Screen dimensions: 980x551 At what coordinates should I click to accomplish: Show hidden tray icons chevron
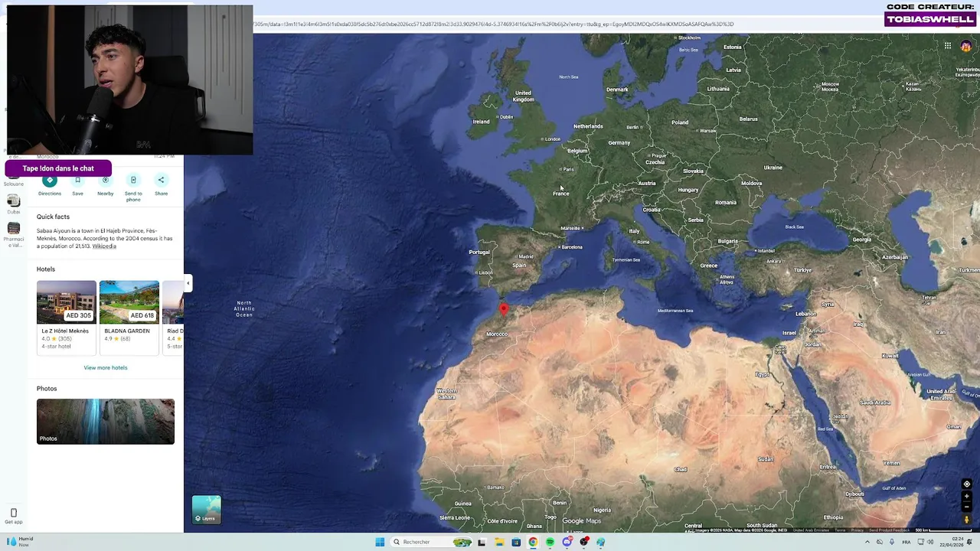[x=867, y=542]
